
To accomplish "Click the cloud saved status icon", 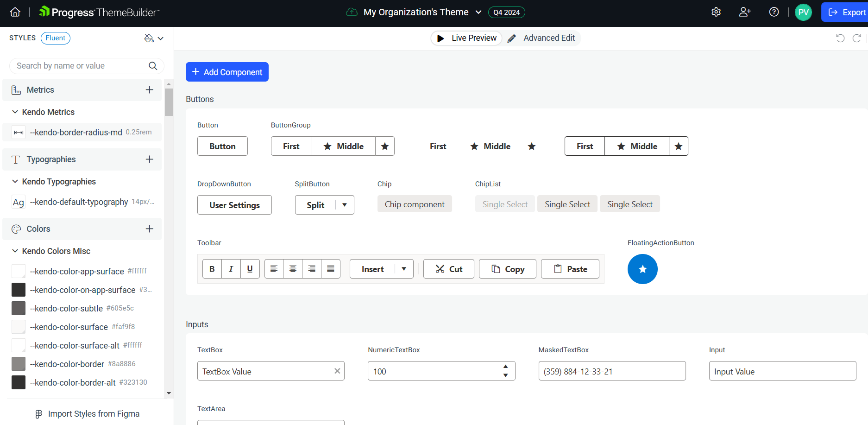I will [x=352, y=12].
